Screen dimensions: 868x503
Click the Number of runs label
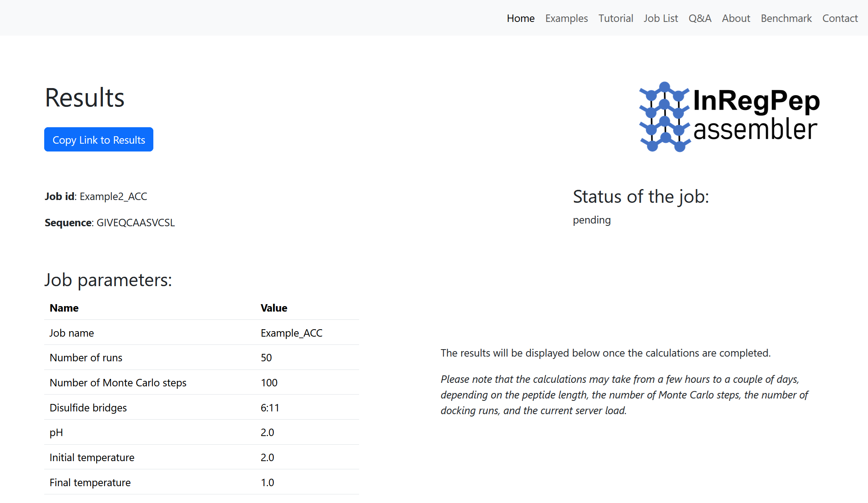click(x=86, y=358)
